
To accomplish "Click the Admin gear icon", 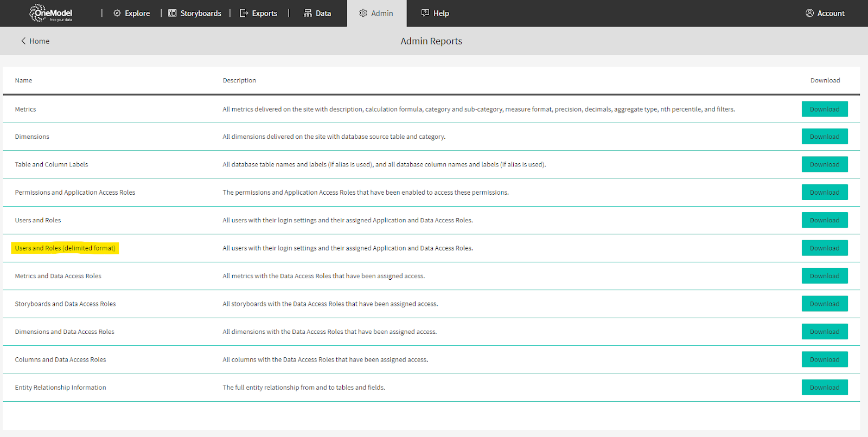I will point(363,13).
